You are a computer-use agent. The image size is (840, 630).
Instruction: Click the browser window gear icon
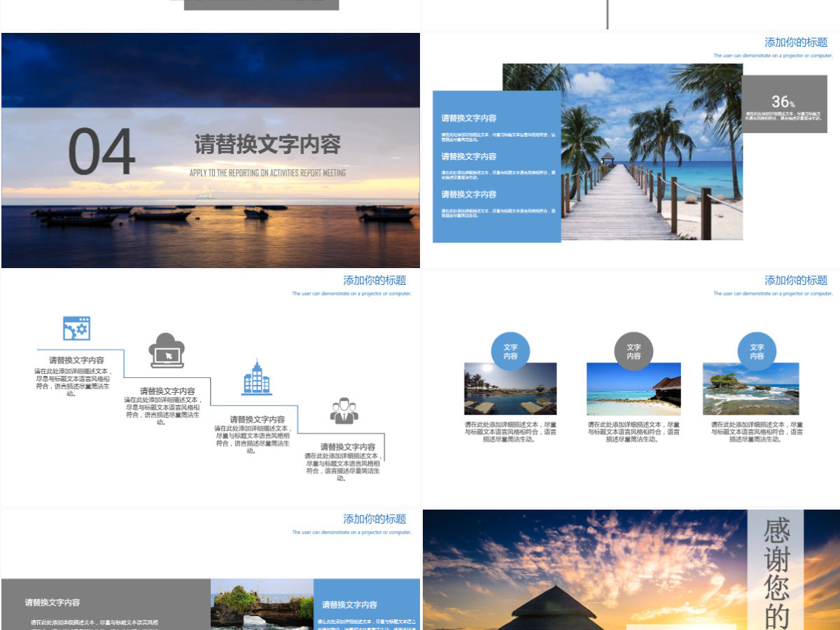pyautogui.click(x=76, y=328)
